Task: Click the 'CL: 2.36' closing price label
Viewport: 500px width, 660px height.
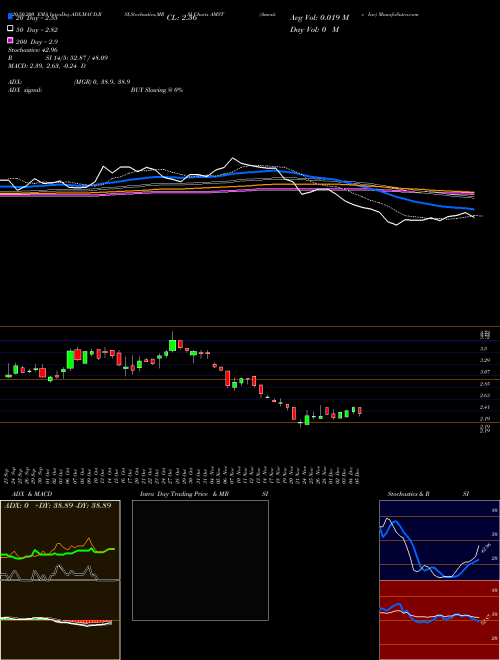Action: click(x=182, y=18)
